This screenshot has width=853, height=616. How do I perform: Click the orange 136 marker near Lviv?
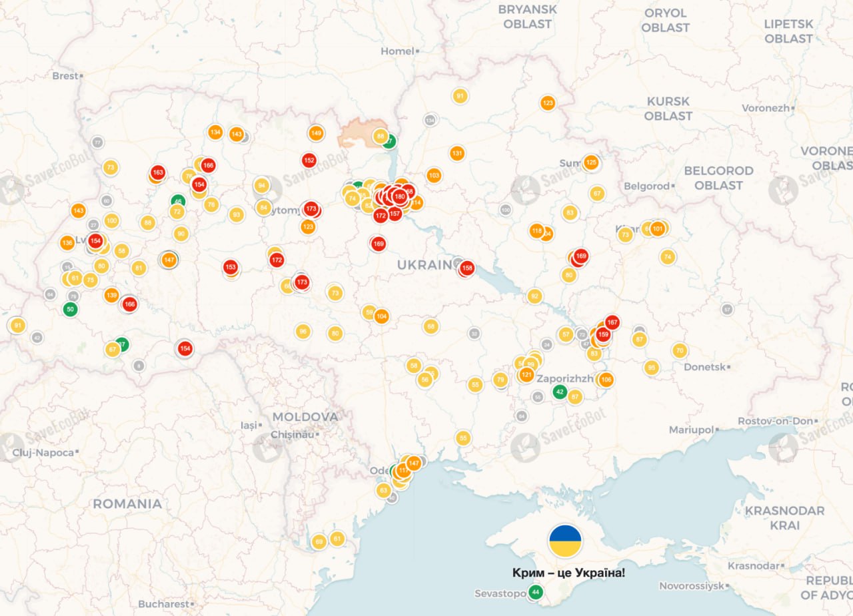[x=67, y=242]
